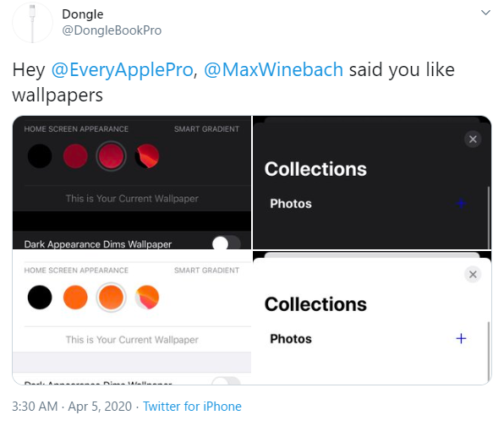The height and width of the screenshot is (426, 504).
Task: Close the dark Collections sheet
Action: (x=473, y=139)
